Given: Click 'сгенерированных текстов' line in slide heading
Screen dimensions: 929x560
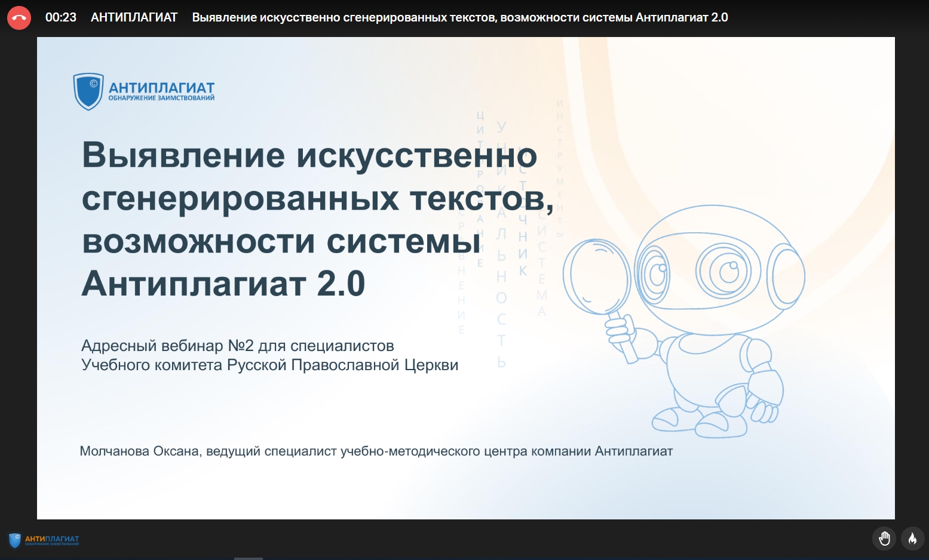Looking at the screenshot, I should tap(317, 199).
